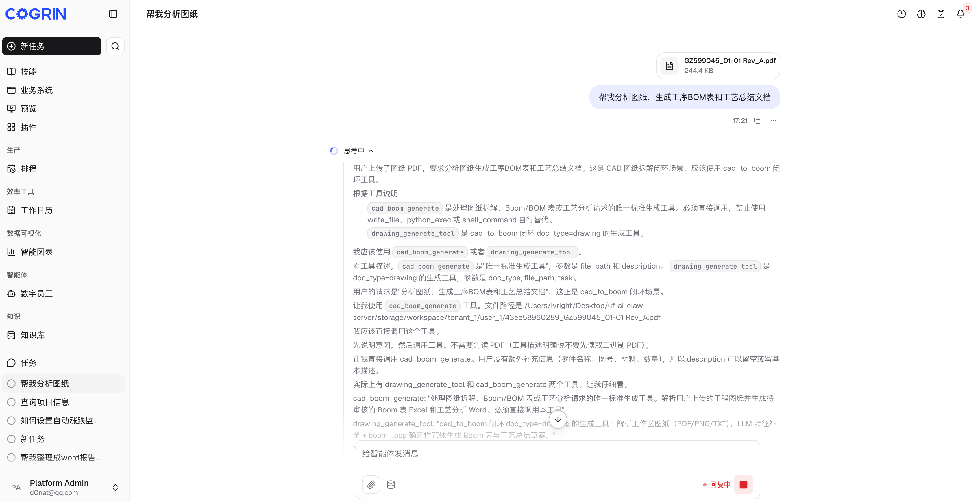Click the attachment paperclip icon
980x502 pixels.
click(x=371, y=484)
